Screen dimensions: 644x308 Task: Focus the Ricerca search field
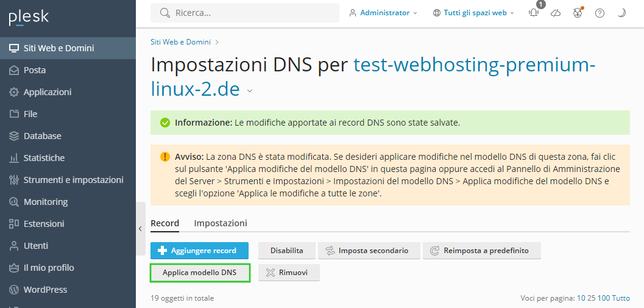click(245, 13)
